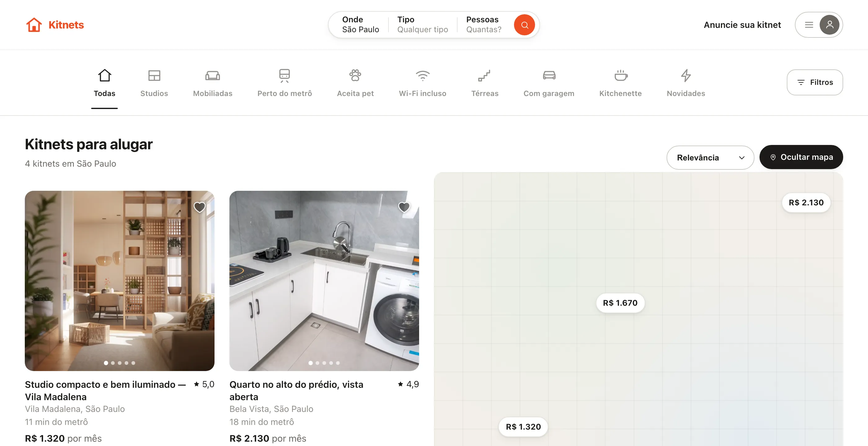Click the 5,0 star rating

click(x=204, y=384)
